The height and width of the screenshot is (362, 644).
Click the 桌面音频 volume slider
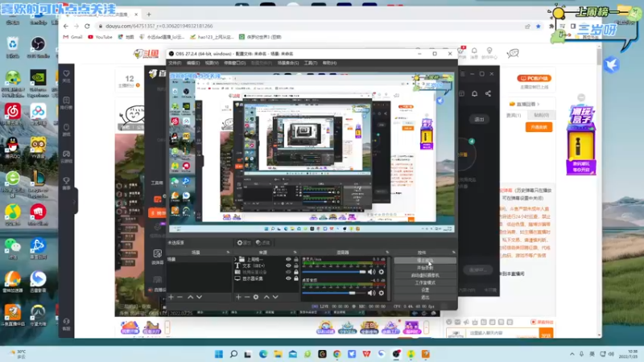(333, 293)
